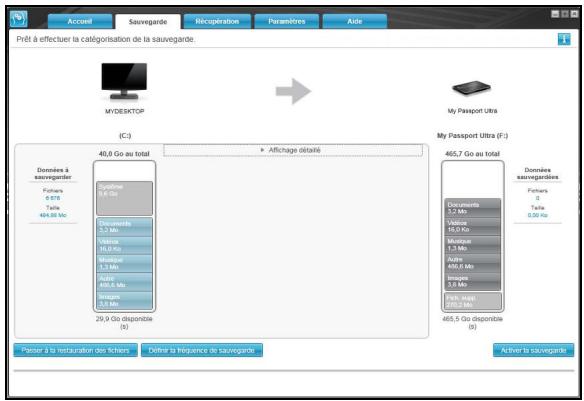This screenshot has height=401, width=584.
Task: Click Définir la fréquence de sauvegarde
Action: [x=201, y=350]
